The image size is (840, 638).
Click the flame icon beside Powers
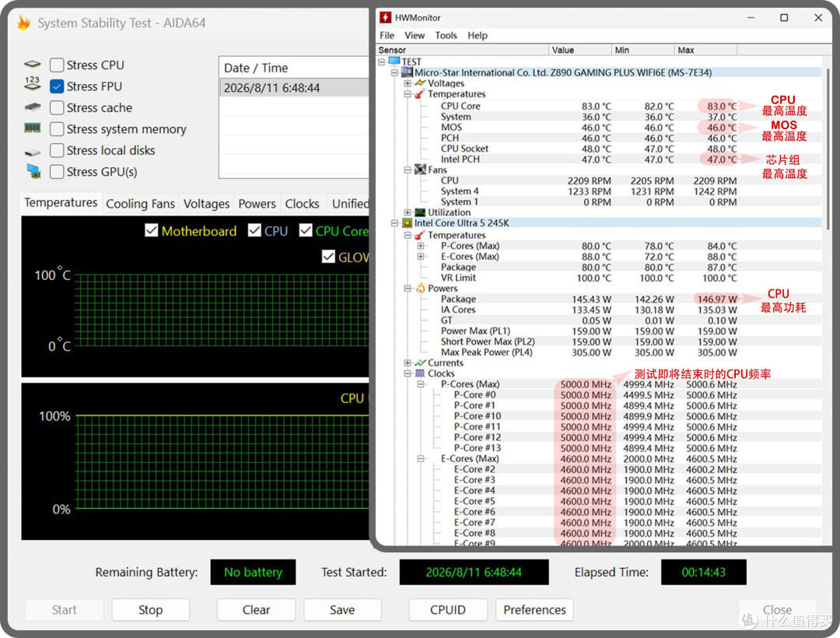click(x=421, y=288)
